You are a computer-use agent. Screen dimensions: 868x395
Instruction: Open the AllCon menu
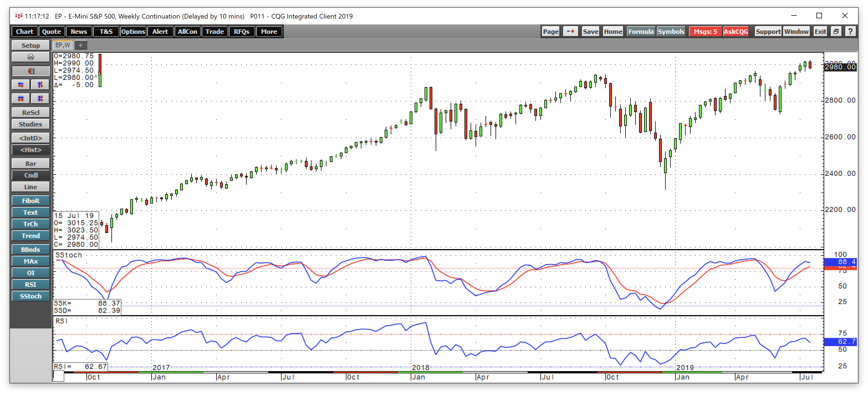click(x=187, y=32)
